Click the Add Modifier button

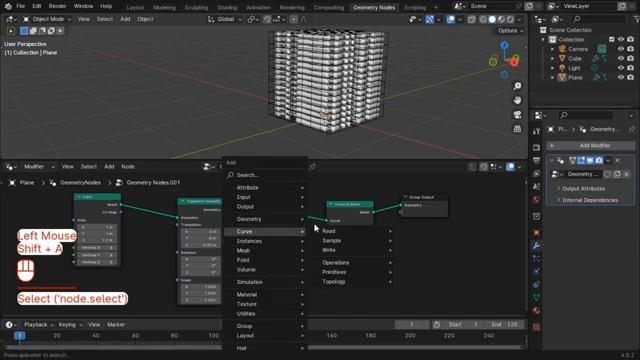point(591,146)
